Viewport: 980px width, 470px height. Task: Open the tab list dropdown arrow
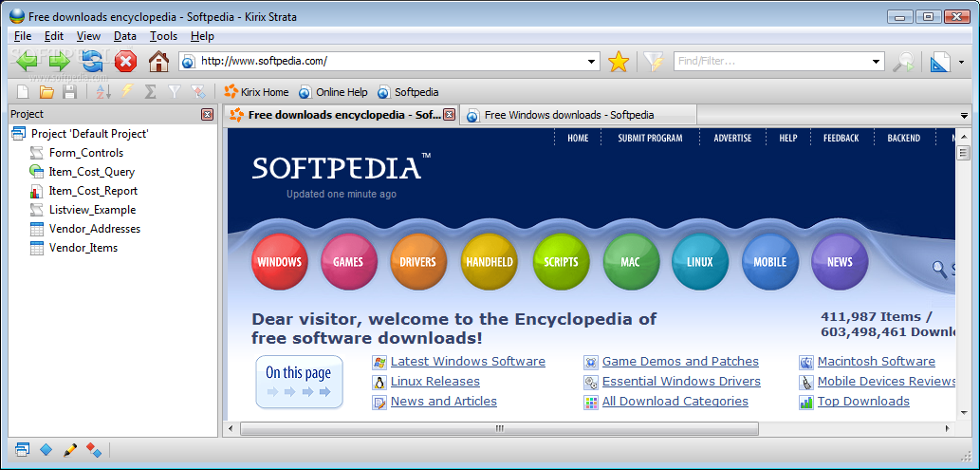965,116
